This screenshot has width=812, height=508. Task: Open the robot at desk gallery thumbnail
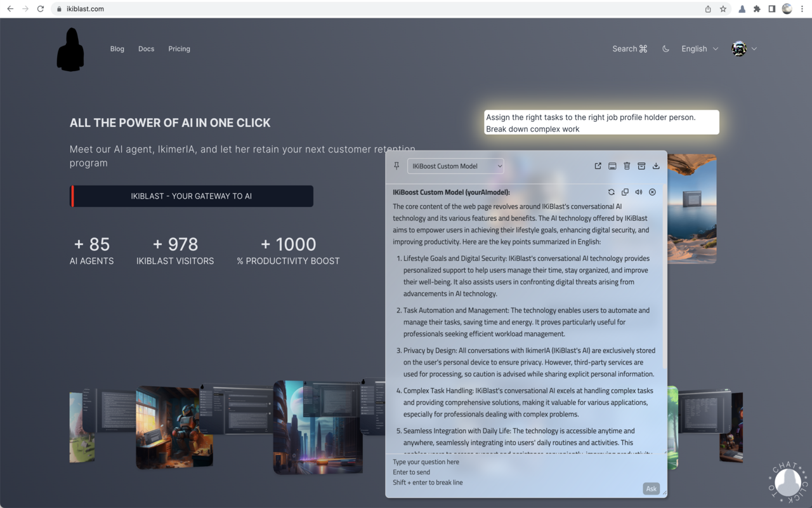click(174, 427)
